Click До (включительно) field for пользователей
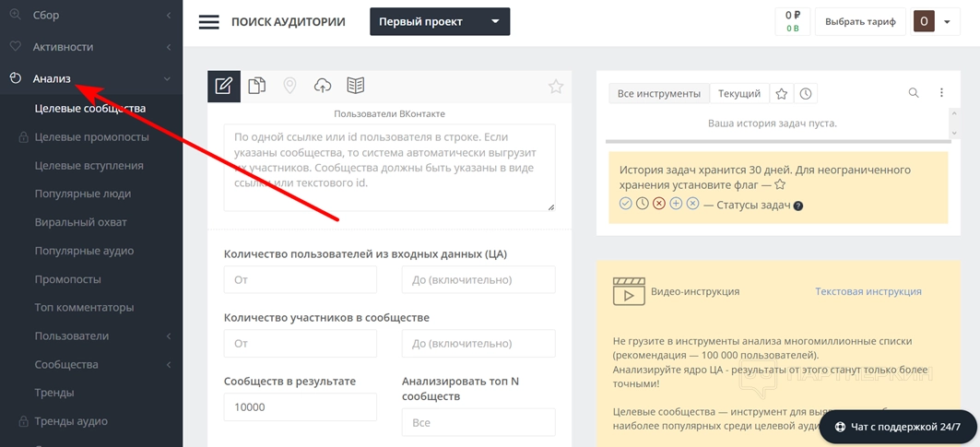980x447 pixels. click(478, 279)
